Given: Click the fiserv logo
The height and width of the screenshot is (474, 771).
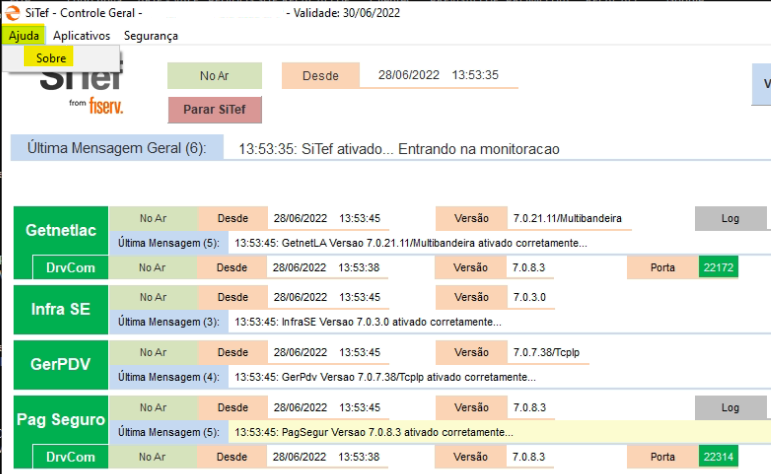Looking at the screenshot, I should point(106,106).
